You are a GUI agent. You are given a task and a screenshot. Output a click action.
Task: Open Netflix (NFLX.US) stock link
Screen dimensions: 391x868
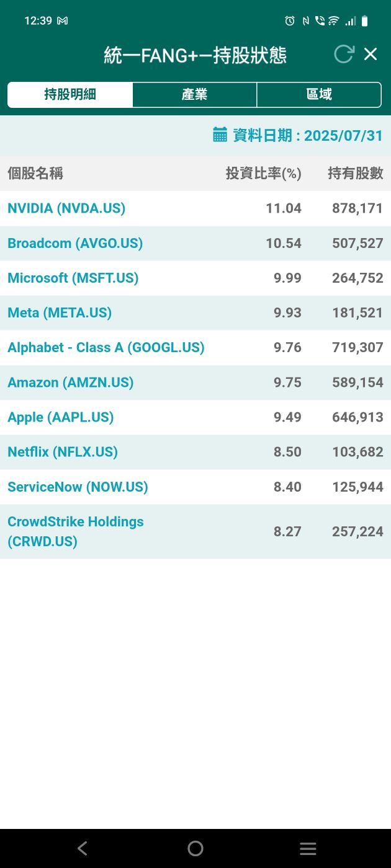tap(63, 452)
